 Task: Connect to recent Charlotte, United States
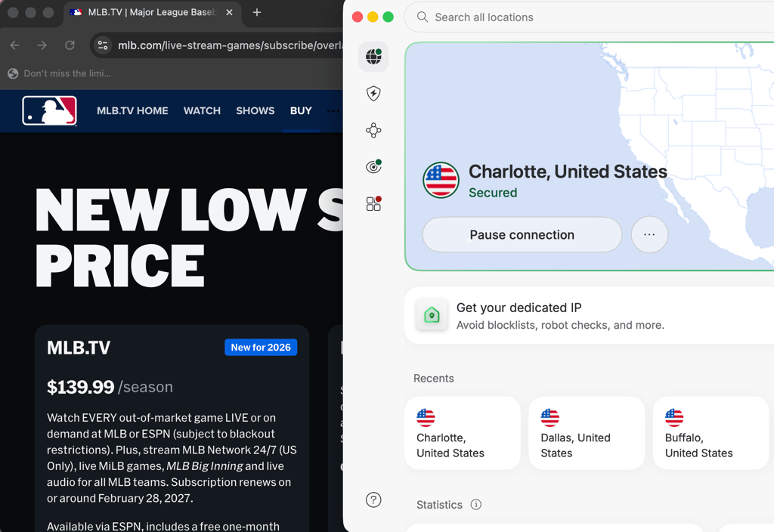[463, 433]
